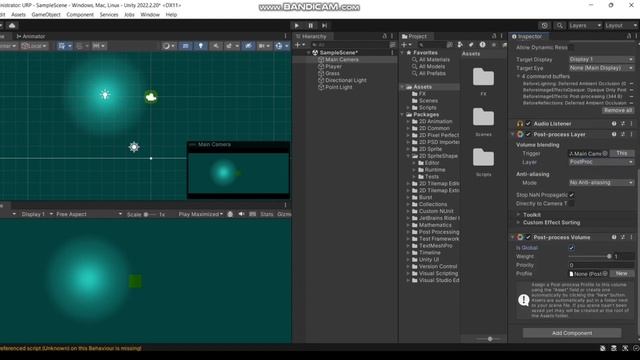This screenshot has width=640, height=360.
Task: Click the grid snapping tool icon
Action: tap(62, 46)
